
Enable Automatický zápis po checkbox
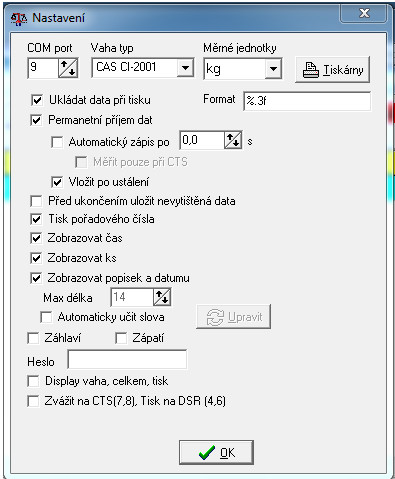[57, 142]
